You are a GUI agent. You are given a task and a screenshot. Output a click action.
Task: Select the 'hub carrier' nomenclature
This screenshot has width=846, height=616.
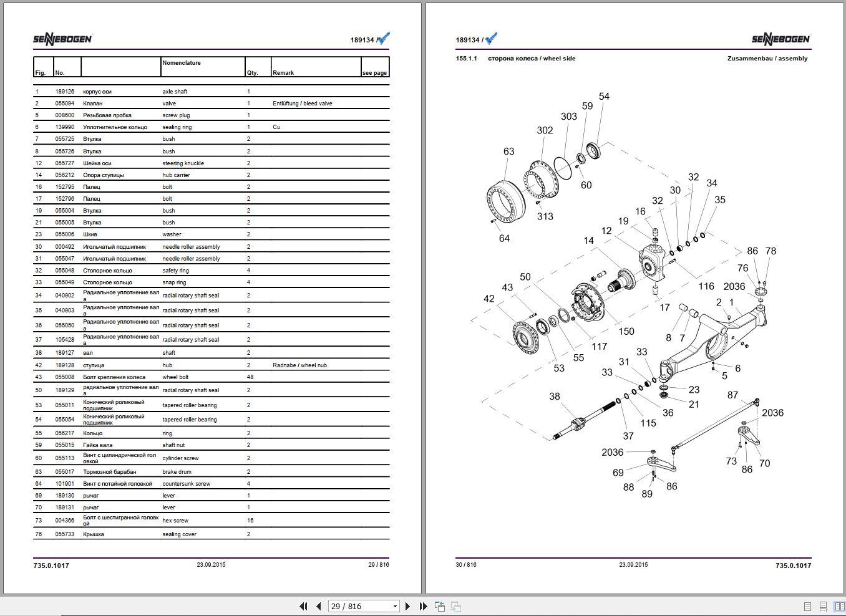click(176, 175)
